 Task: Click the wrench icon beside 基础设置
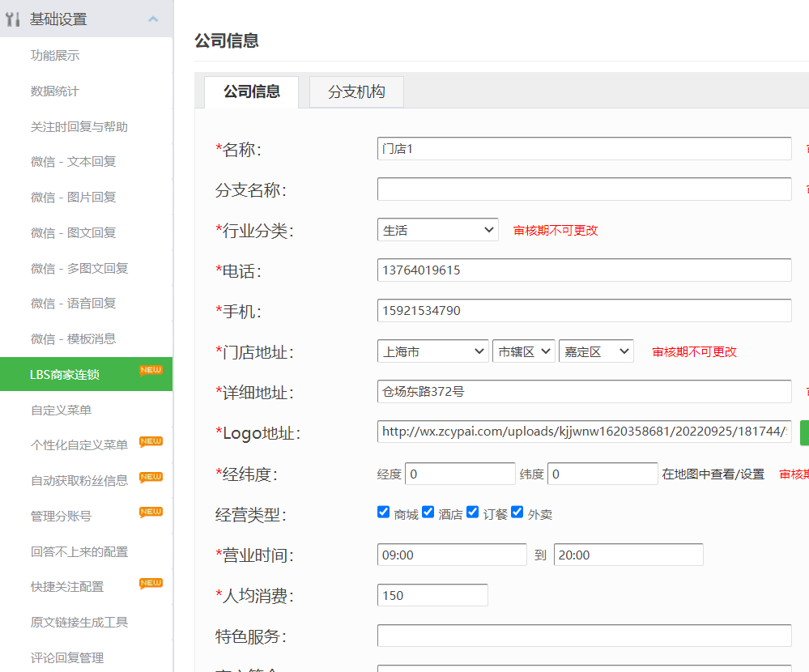[13, 19]
